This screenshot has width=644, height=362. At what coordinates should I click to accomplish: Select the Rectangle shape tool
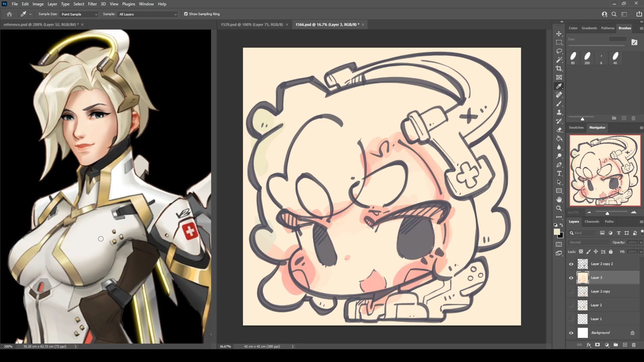(x=559, y=191)
